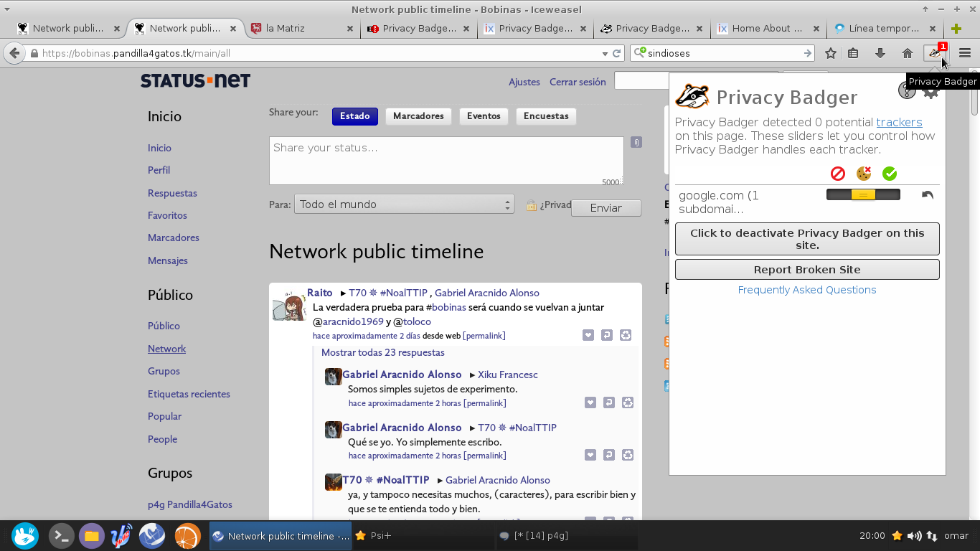Open p4g Pandilla4Gatos group link
980x551 pixels.
click(x=190, y=504)
